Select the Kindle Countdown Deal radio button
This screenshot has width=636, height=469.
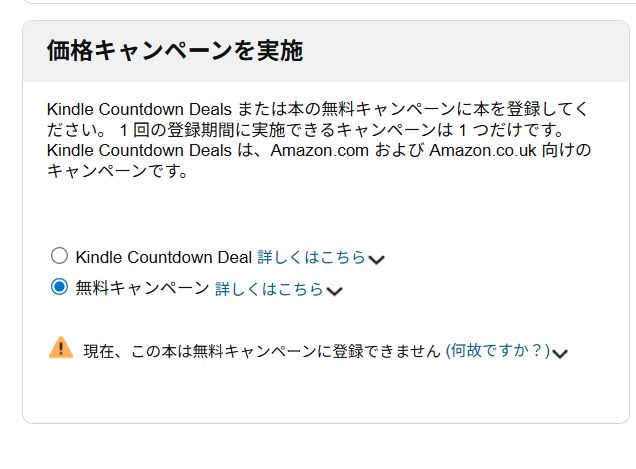coord(59,256)
